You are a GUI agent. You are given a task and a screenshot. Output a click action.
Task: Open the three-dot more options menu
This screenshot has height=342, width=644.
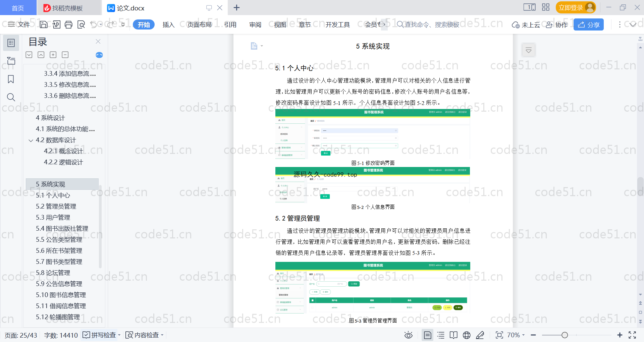click(620, 24)
